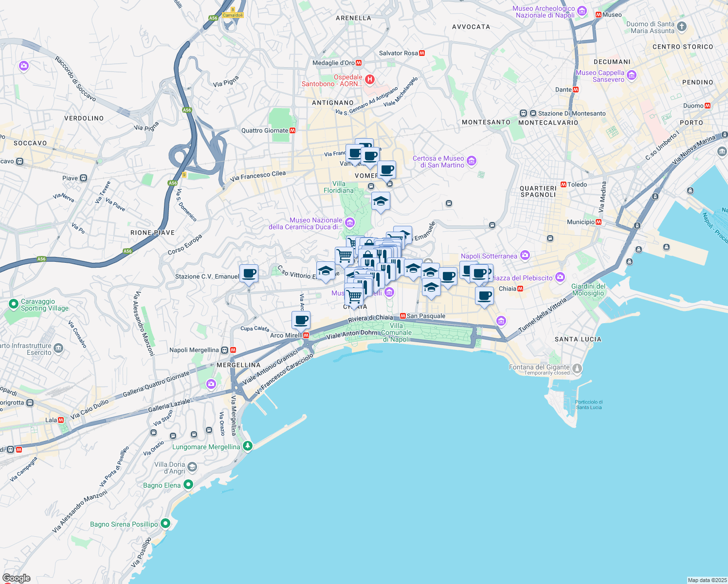Click the Salvator Rosa metro icon
This screenshot has width=728, height=584.
pos(422,53)
